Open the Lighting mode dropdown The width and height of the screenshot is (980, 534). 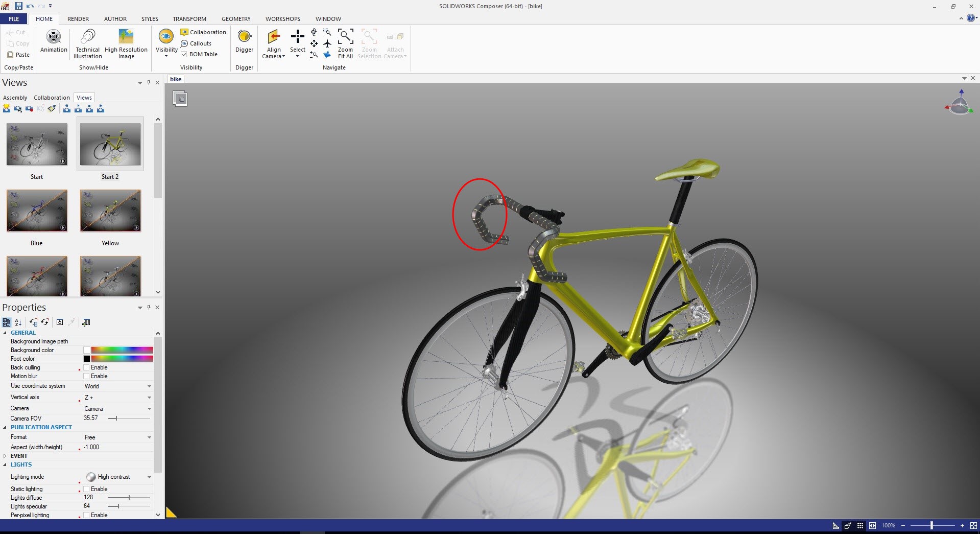(x=149, y=477)
